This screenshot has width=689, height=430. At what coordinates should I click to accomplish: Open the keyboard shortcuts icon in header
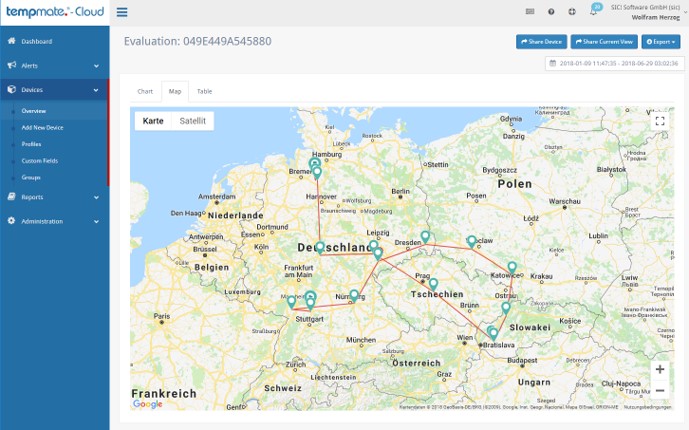click(x=530, y=11)
